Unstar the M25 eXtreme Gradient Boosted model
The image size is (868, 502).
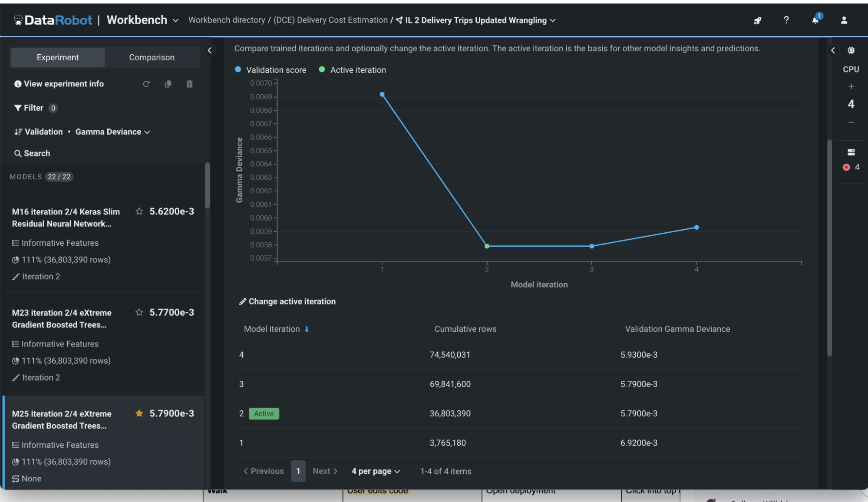pos(139,413)
